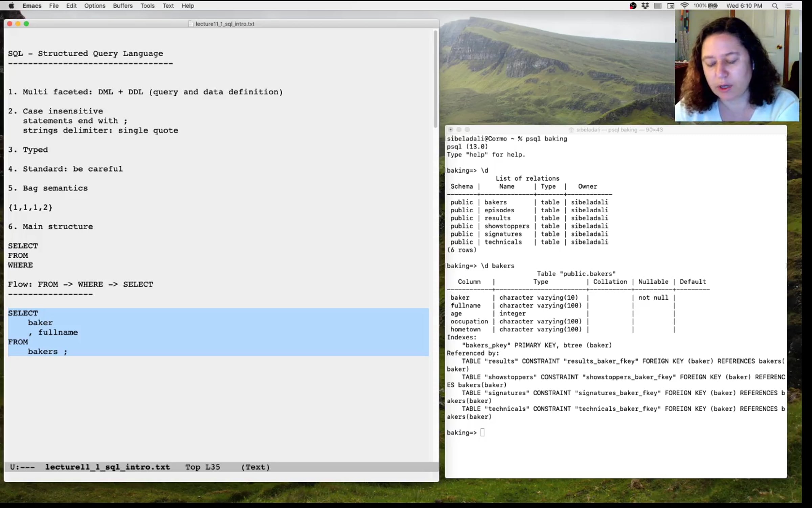This screenshot has height=508, width=812.
Task: Open the Notification Center list icon
Action: point(789,6)
